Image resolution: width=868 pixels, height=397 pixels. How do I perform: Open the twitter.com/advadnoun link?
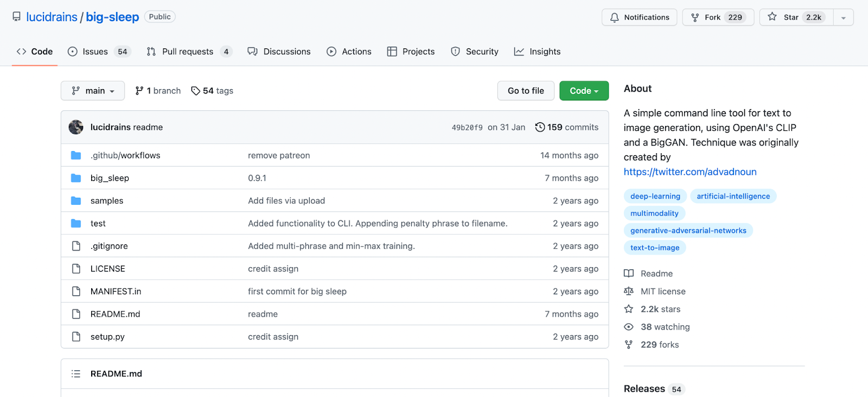pos(690,172)
